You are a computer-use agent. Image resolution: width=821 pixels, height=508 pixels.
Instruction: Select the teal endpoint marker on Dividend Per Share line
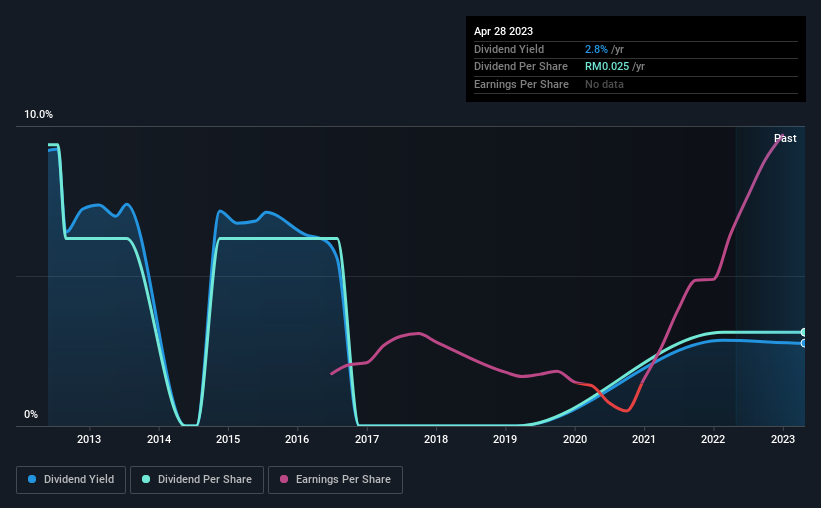tap(804, 332)
